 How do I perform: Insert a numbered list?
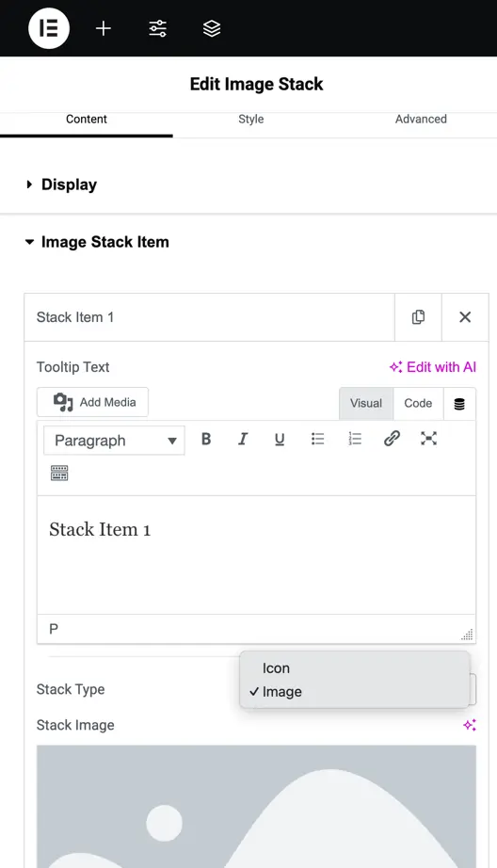[355, 439]
